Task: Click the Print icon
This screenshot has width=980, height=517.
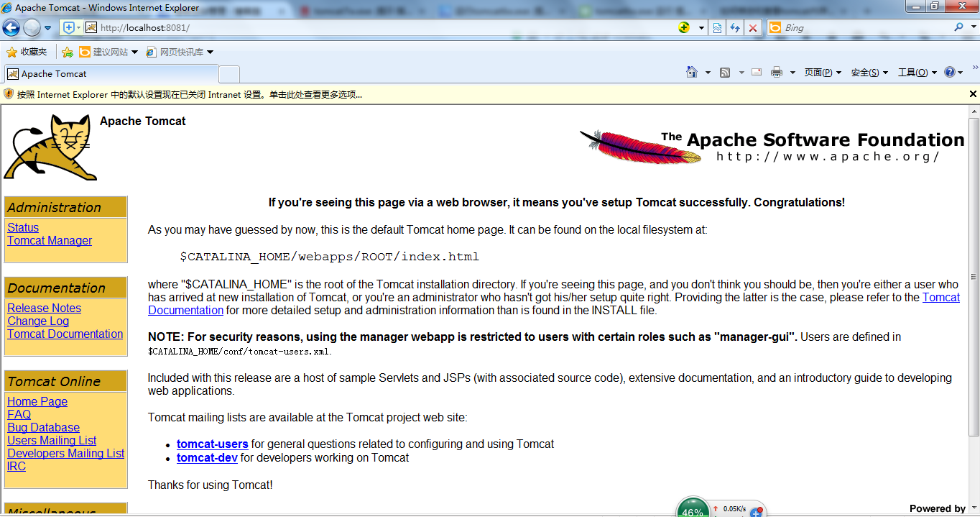Action: [777, 72]
